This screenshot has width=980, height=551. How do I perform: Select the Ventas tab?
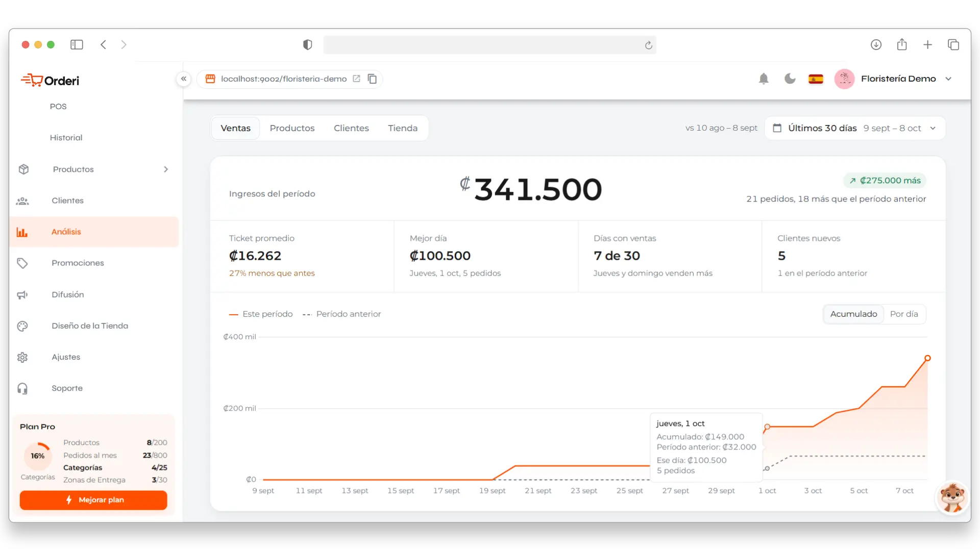click(x=235, y=128)
